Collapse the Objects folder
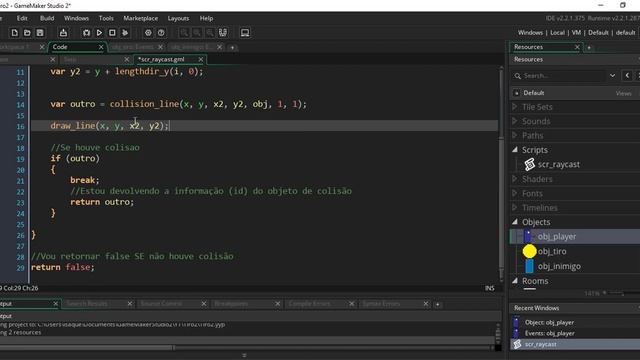The height and width of the screenshot is (360, 640). (x=515, y=222)
